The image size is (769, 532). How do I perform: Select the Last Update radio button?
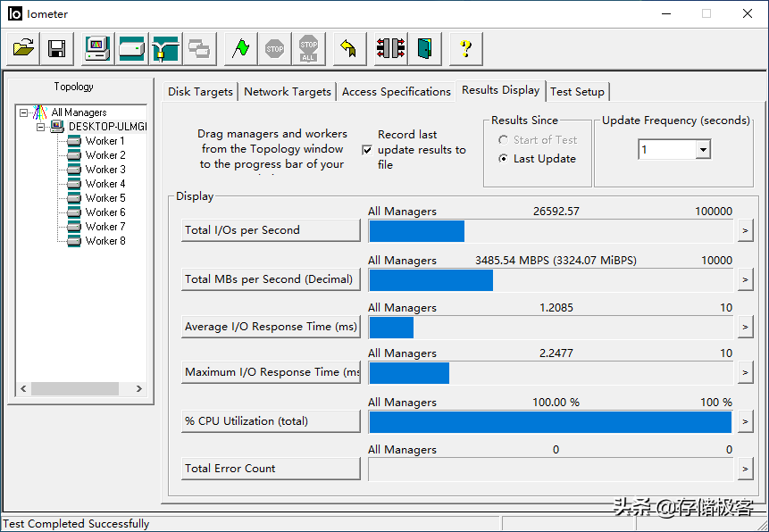504,159
